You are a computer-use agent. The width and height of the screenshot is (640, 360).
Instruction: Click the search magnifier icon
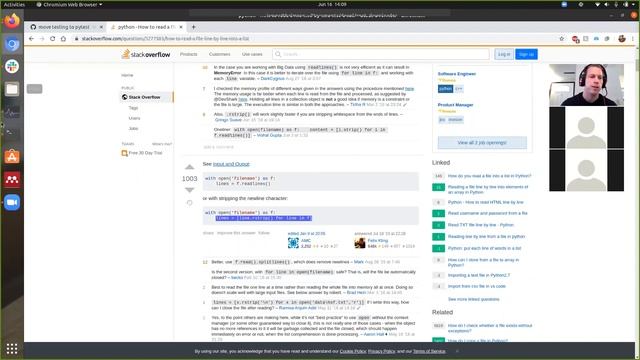point(278,54)
